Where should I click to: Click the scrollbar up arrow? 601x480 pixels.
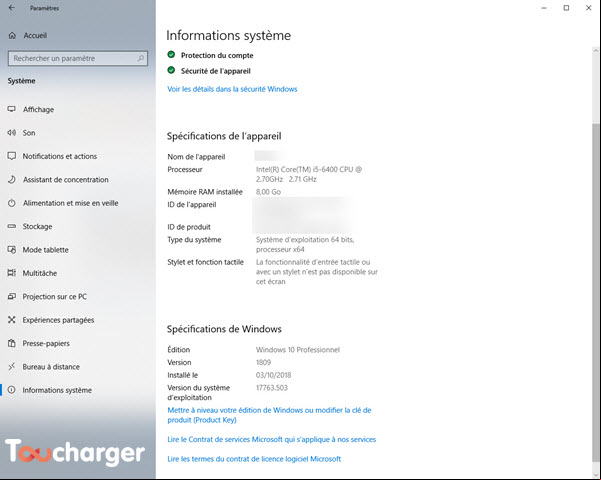point(596,51)
